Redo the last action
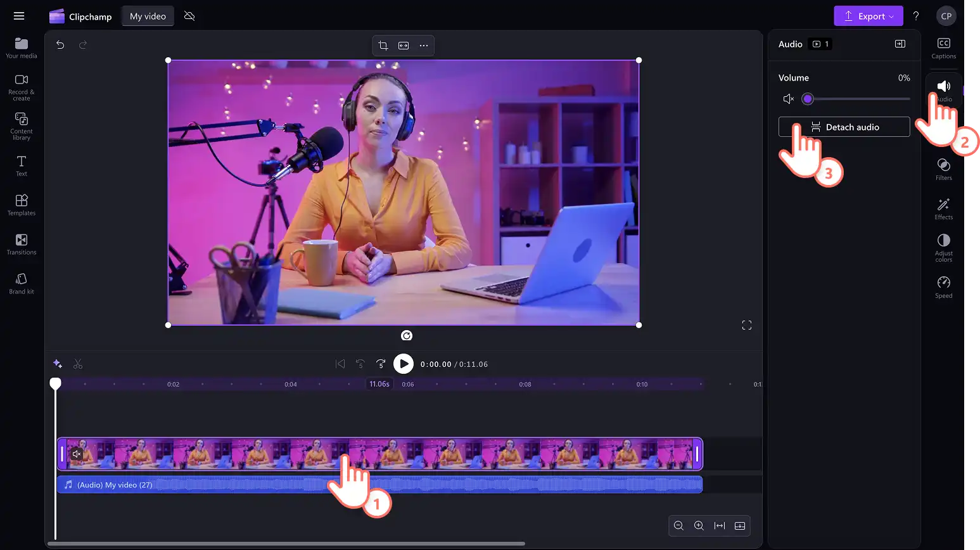The height and width of the screenshot is (550, 980). click(x=83, y=45)
